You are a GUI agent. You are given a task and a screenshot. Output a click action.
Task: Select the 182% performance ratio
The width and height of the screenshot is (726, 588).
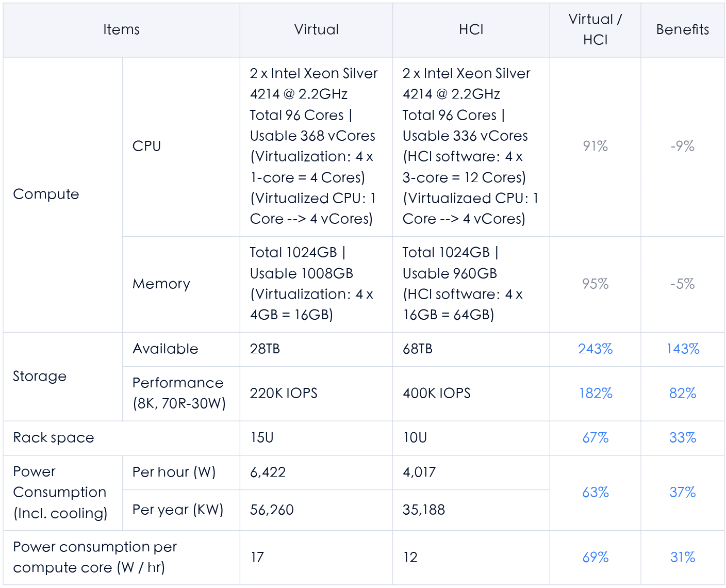click(x=595, y=393)
